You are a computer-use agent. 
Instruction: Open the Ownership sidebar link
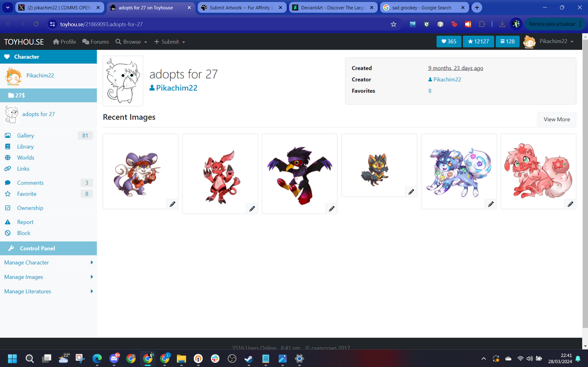click(30, 208)
